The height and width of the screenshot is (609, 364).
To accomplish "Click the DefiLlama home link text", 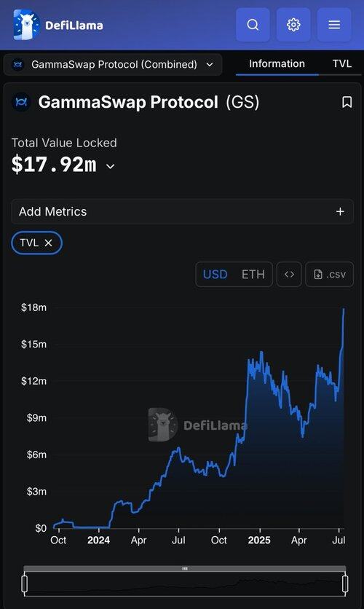I will (x=74, y=25).
